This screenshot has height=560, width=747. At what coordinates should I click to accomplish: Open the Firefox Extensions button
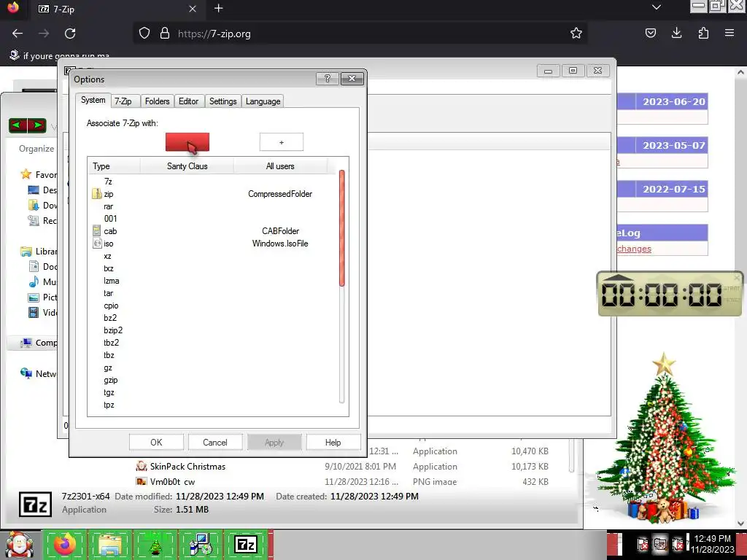click(703, 34)
